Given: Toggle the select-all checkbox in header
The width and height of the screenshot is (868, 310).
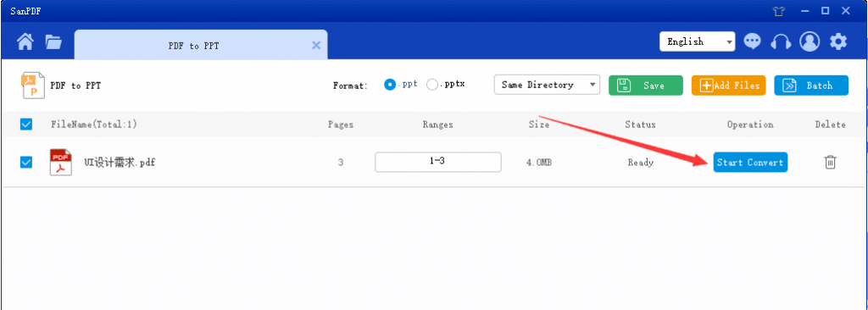Looking at the screenshot, I should point(26,125).
